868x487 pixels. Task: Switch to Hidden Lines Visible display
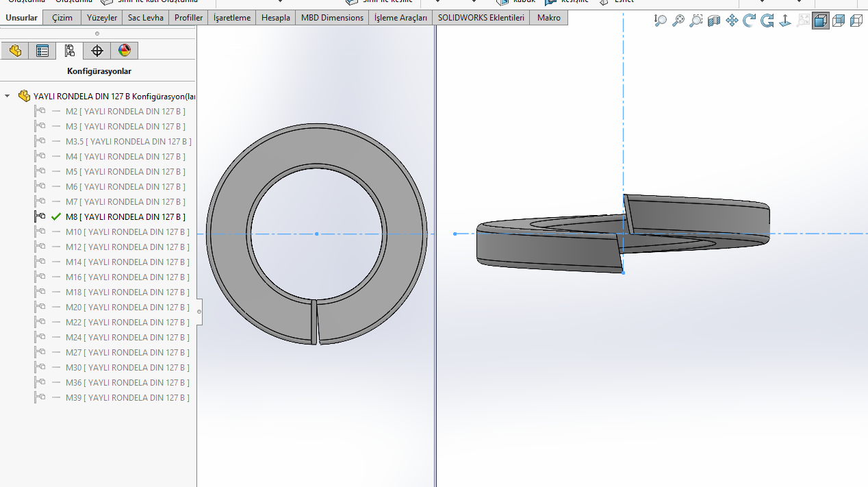pos(856,21)
